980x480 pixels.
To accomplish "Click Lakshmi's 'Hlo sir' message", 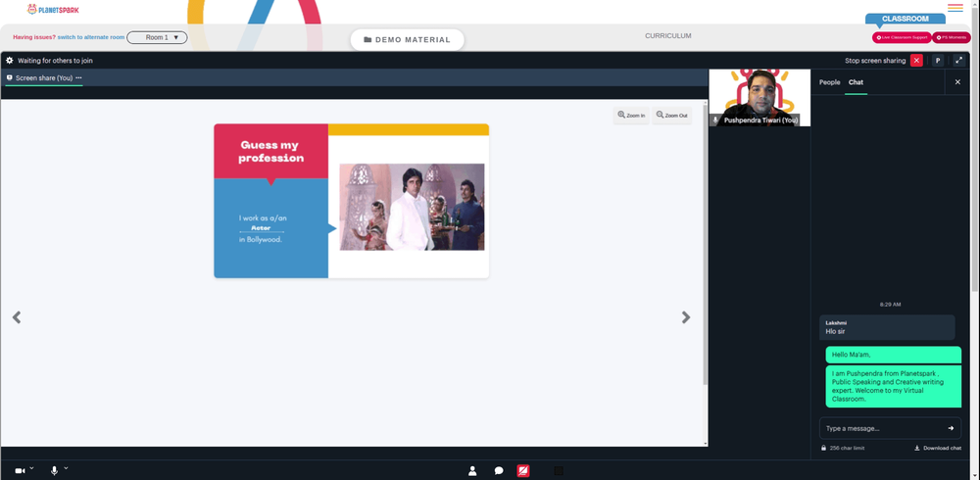I will click(x=887, y=327).
